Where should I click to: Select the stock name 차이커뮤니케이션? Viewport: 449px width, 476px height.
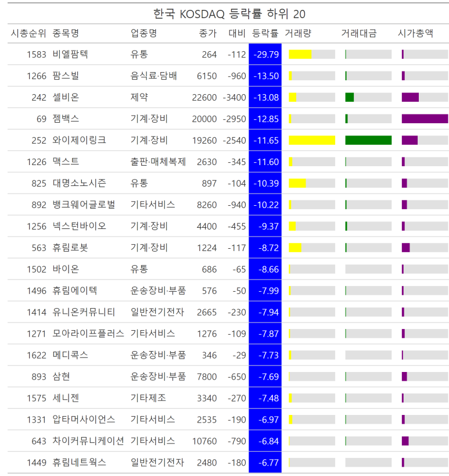88,441
